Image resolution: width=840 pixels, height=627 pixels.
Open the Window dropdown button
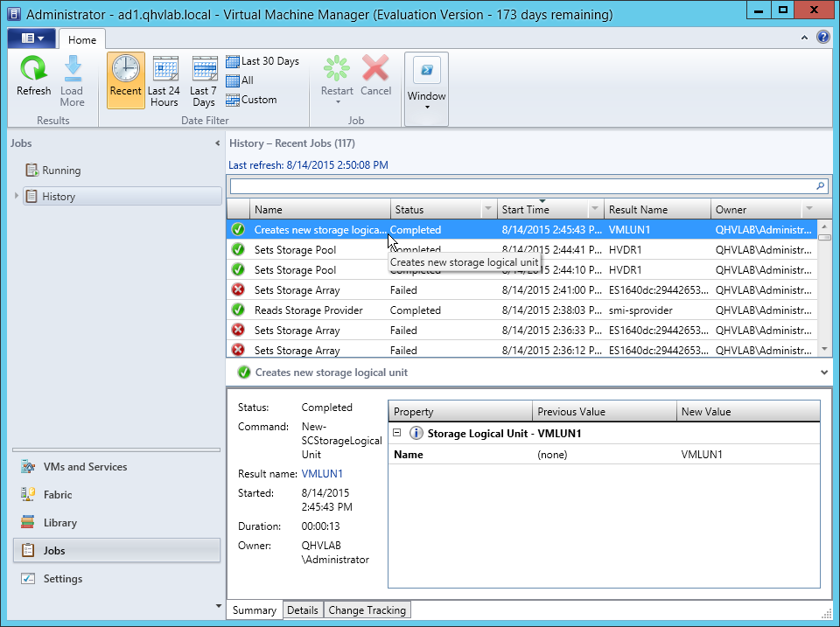coord(426,87)
